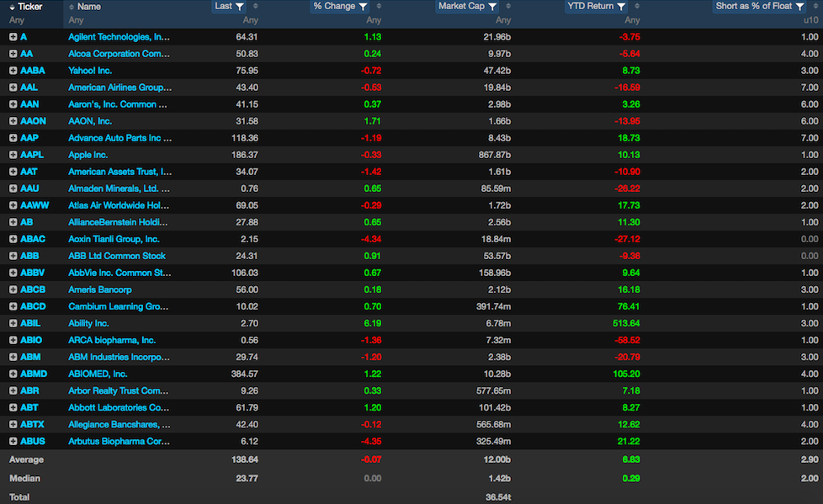Viewport: 823px width, 504px height.
Task: Open the Yahoo! Inc. name link
Action: 90,71
